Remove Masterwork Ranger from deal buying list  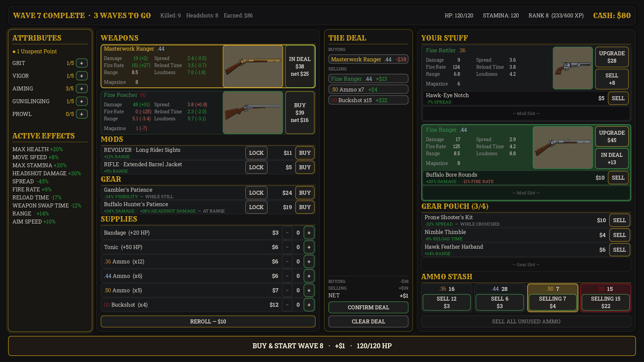point(368,59)
